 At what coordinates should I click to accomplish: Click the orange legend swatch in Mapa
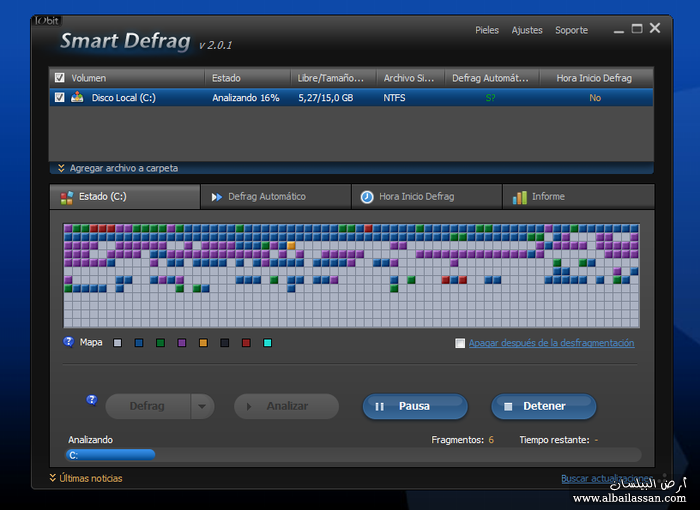pyautogui.click(x=203, y=343)
